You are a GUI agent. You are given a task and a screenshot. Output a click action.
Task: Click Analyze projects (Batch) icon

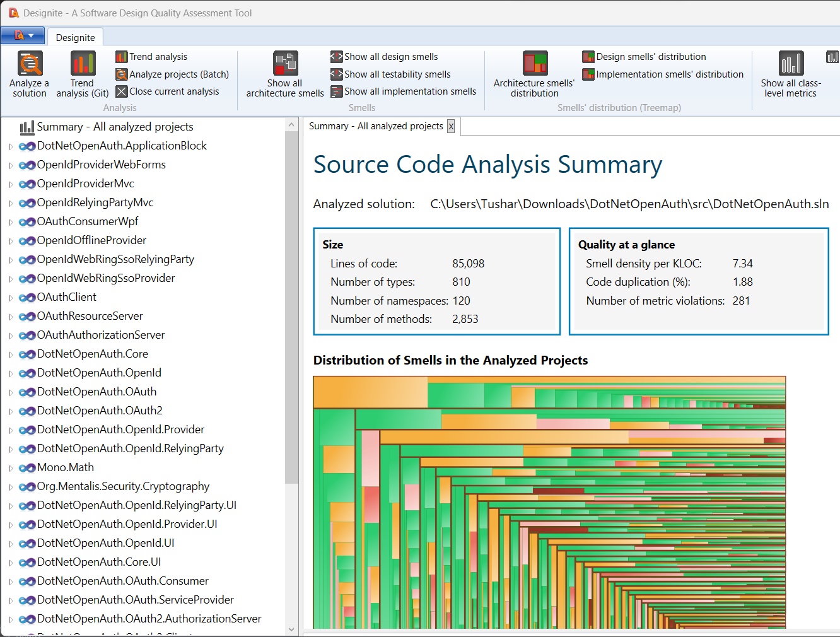pyautogui.click(x=122, y=74)
